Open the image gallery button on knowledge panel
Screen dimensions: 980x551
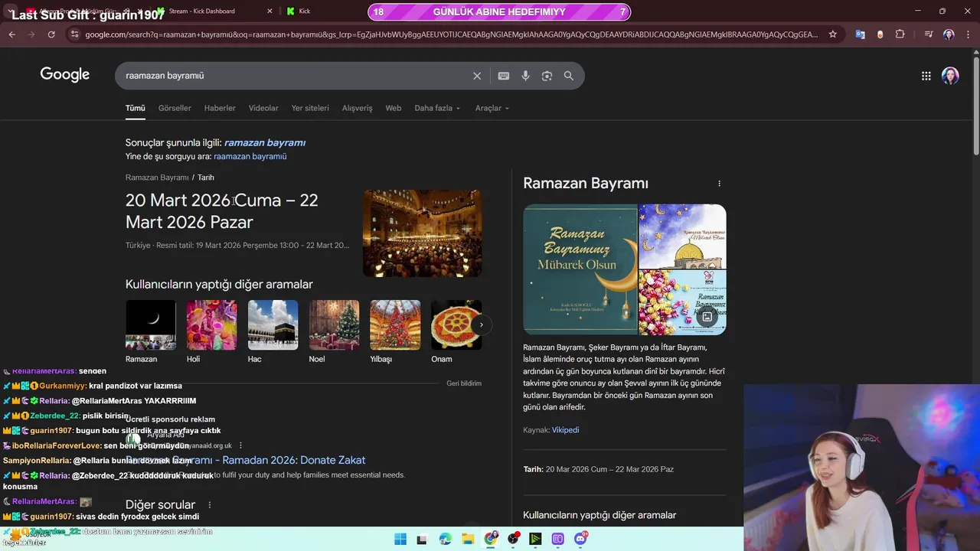coord(707,317)
